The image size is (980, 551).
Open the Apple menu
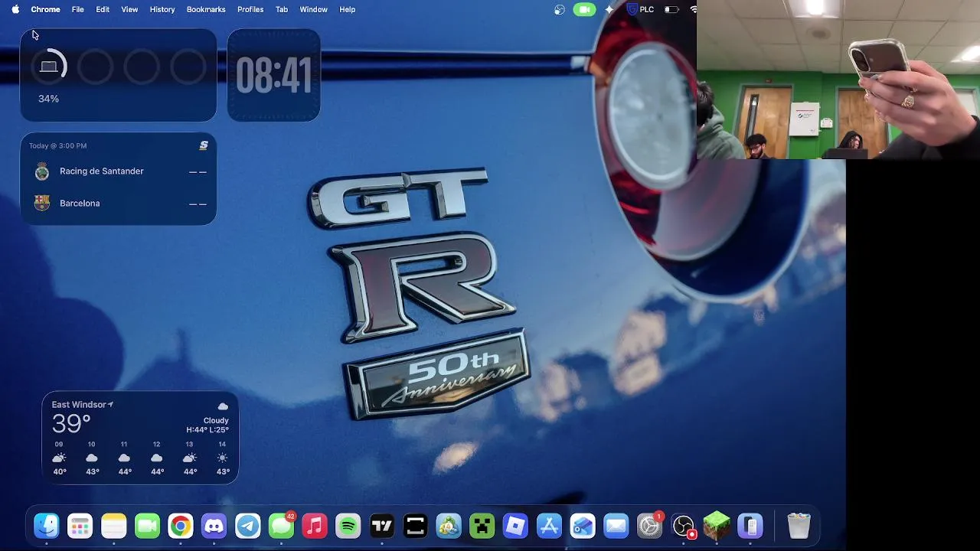tap(15, 9)
